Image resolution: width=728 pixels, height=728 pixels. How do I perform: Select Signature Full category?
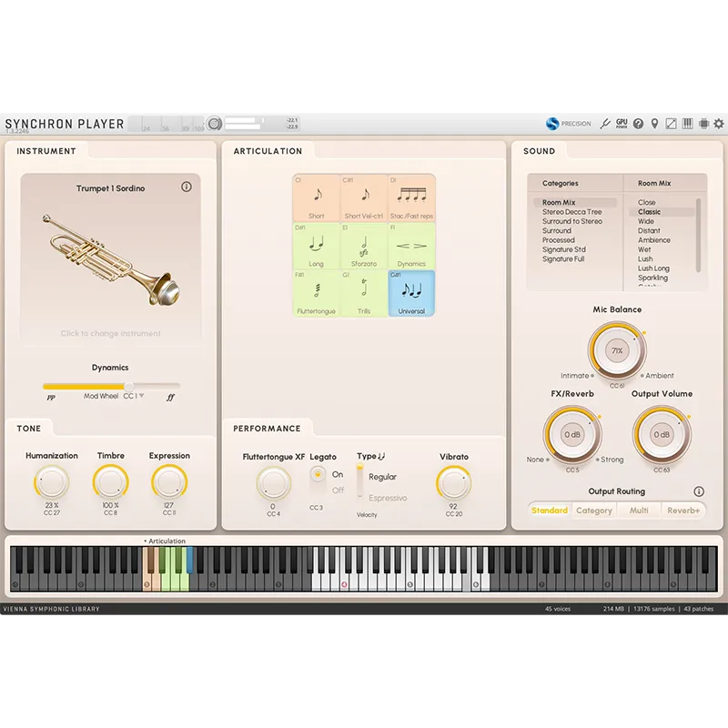(563, 259)
